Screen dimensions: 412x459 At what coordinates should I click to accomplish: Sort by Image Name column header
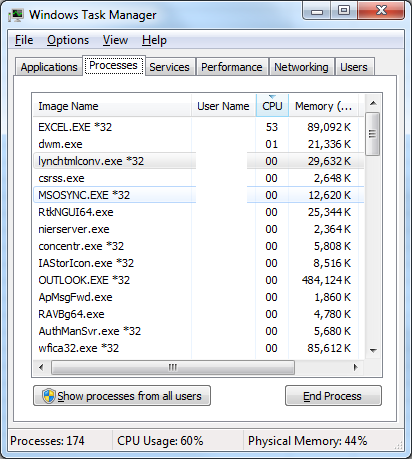coord(112,106)
